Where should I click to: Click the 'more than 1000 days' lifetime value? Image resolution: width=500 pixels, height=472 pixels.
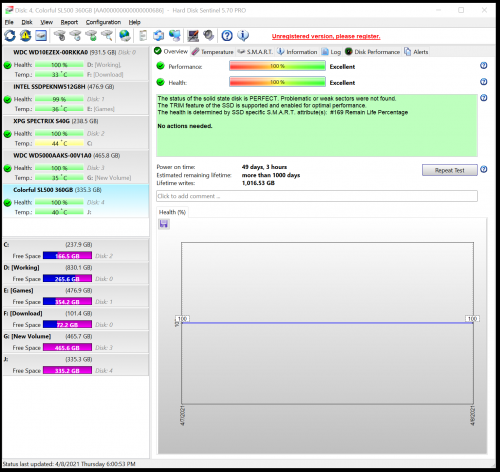click(271, 175)
